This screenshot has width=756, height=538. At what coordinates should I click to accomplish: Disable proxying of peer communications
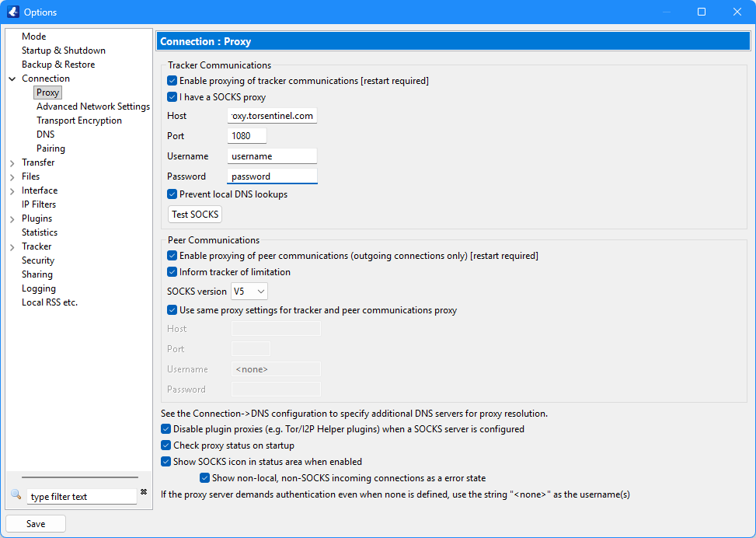172,255
